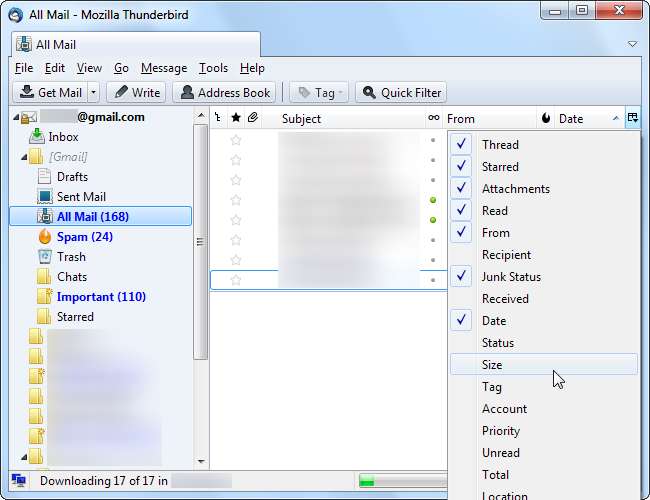650x500 pixels.
Task: Uncheck the Read column option
Action: pos(544,211)
